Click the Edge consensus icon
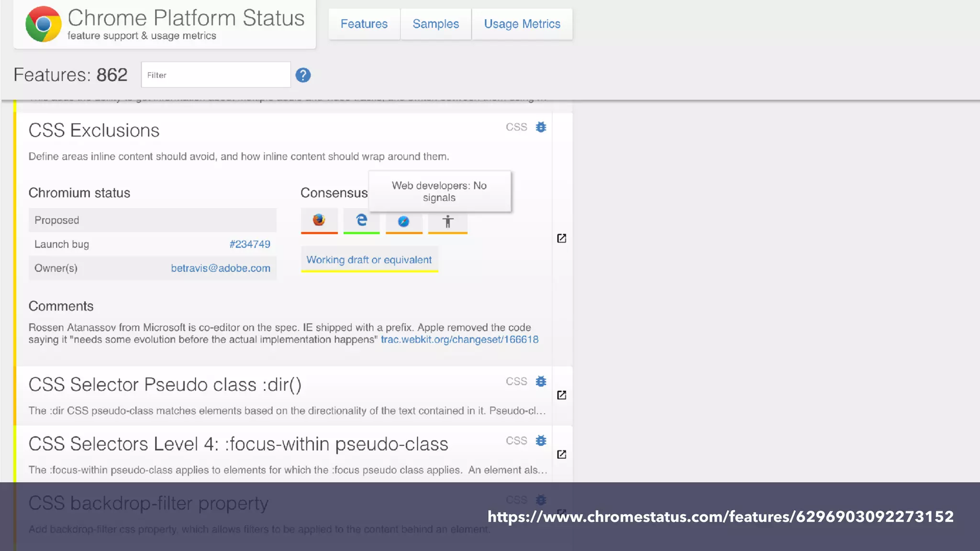Viewport: 980px width, 551px height. (361, 220)
